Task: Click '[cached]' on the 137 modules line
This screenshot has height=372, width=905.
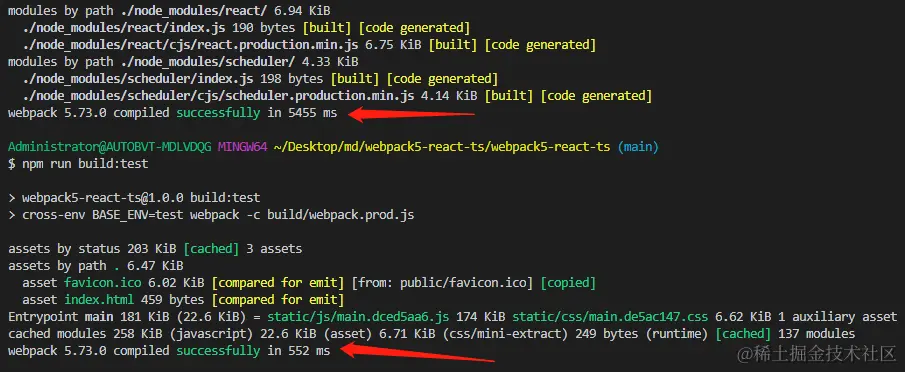Action: [x=742, y=334]
